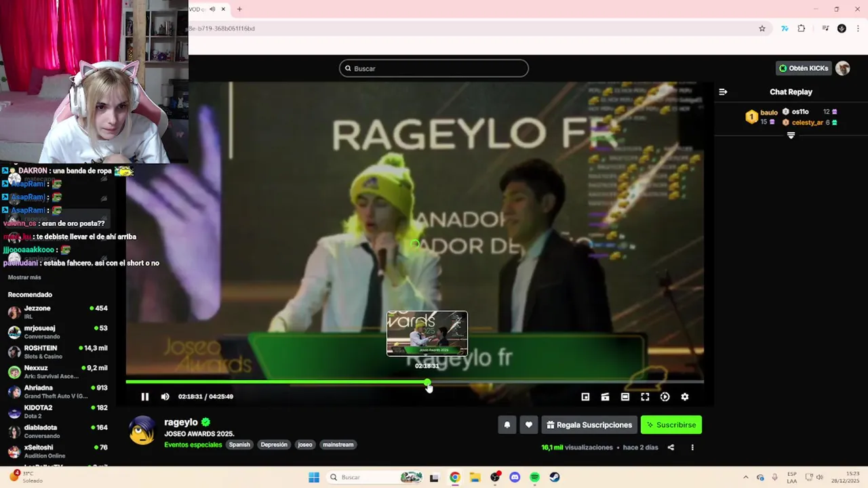The width and height of the screenshot is (868, 488).
Task: Open File Explorer from the taskbar
Action: pyautogui.click(x=475, y=477)
